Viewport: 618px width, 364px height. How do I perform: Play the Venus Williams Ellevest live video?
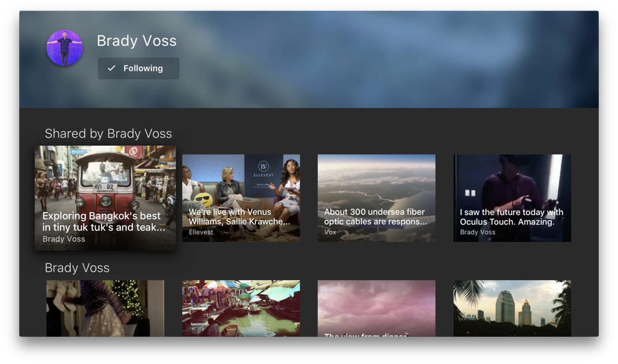coord(241,198)
